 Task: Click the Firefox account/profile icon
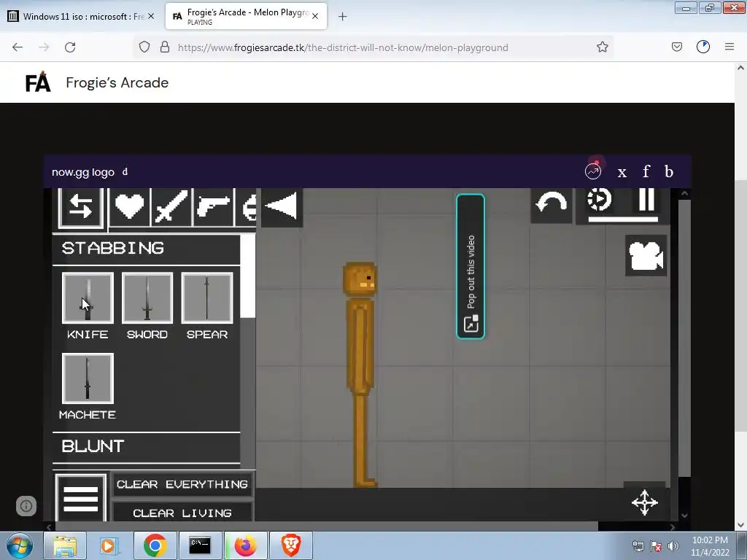703,47
